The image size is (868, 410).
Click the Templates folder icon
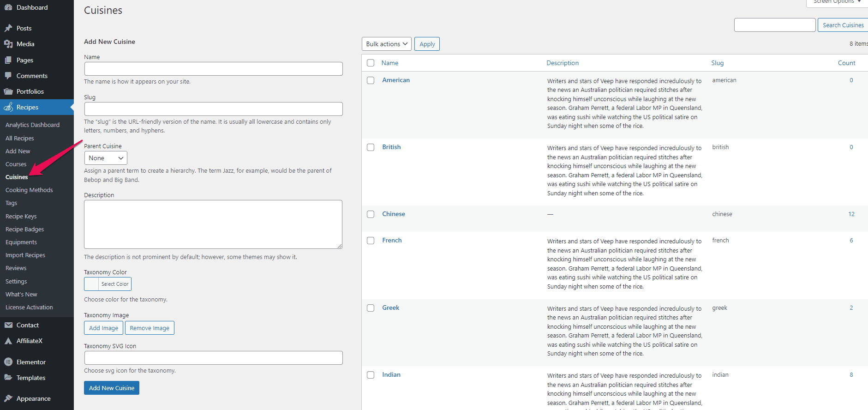pyautogui.click(x=8, y=378)
